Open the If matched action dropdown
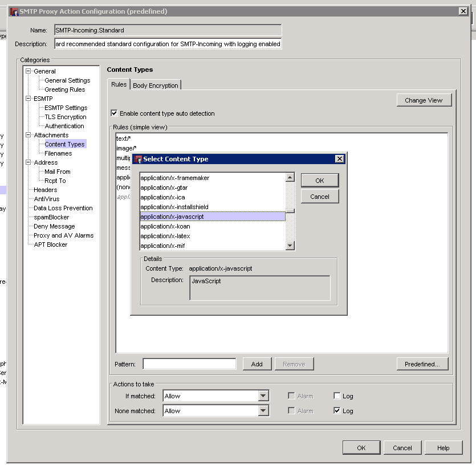The width and height of the screenshot is (476, 469). 263,396
